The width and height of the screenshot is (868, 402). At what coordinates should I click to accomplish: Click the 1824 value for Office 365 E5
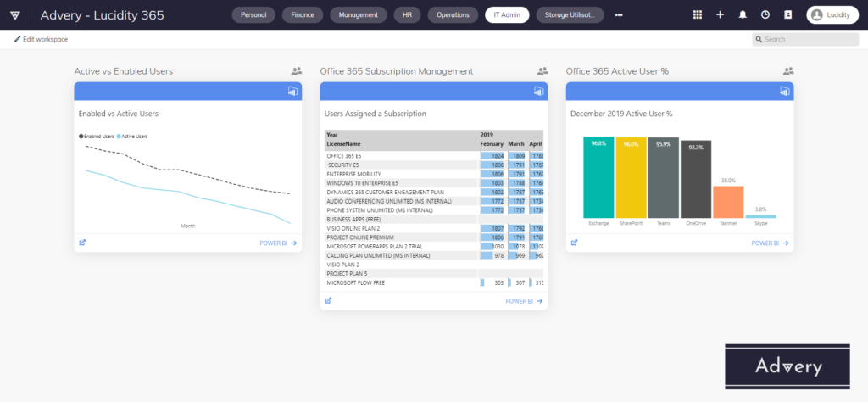[498, 156]
